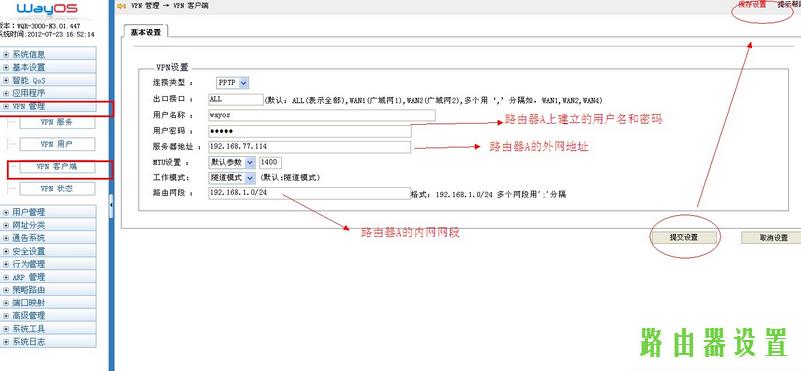The height and width of the screenshot is (371, 801).
Task: Expand the 智能 QoS menu section
Action: (49, 80)
